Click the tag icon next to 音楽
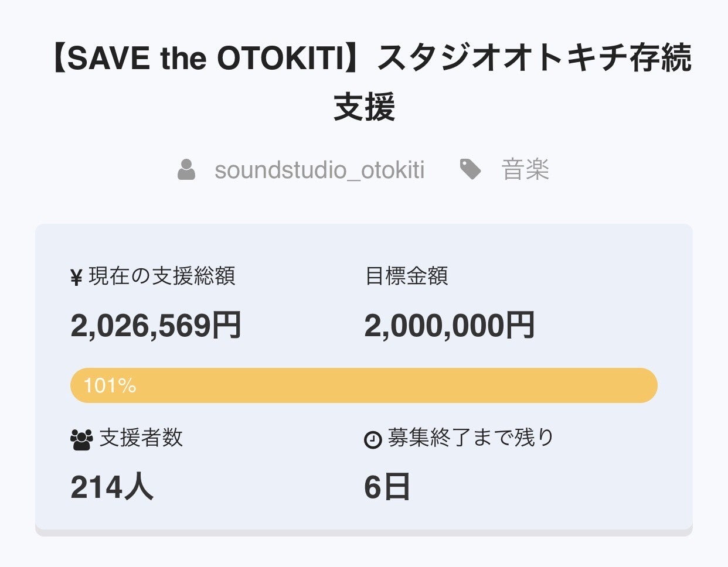 [x=470, y=170]
